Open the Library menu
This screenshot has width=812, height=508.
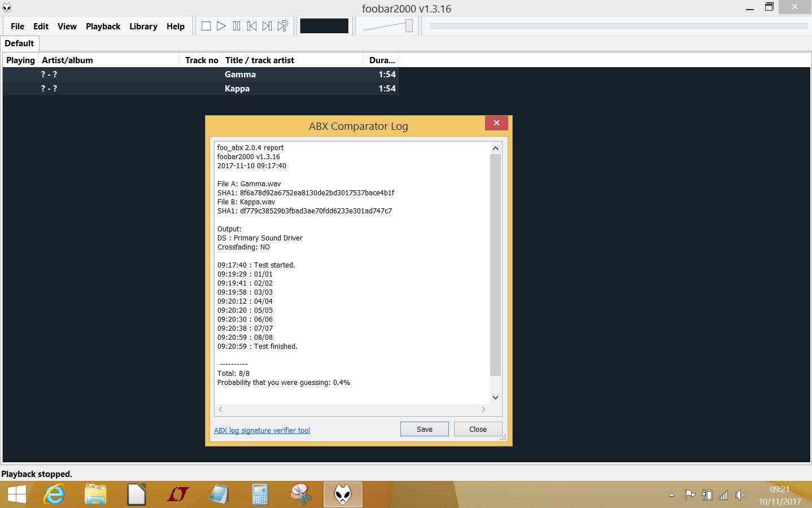[143, 26]
